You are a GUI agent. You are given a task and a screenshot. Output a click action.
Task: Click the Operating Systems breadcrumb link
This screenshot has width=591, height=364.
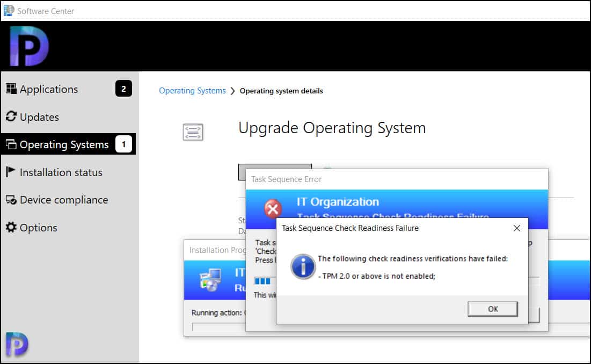coord(192,91)
